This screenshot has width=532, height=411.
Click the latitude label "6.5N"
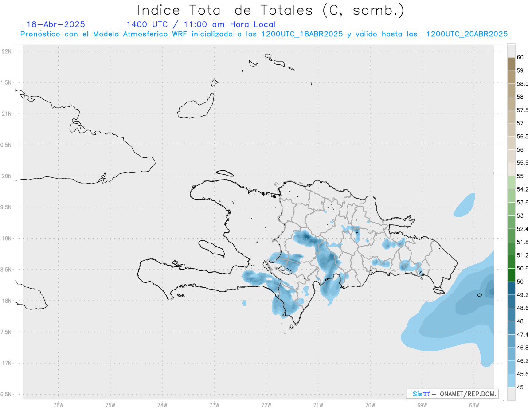[x=6, y=395]
